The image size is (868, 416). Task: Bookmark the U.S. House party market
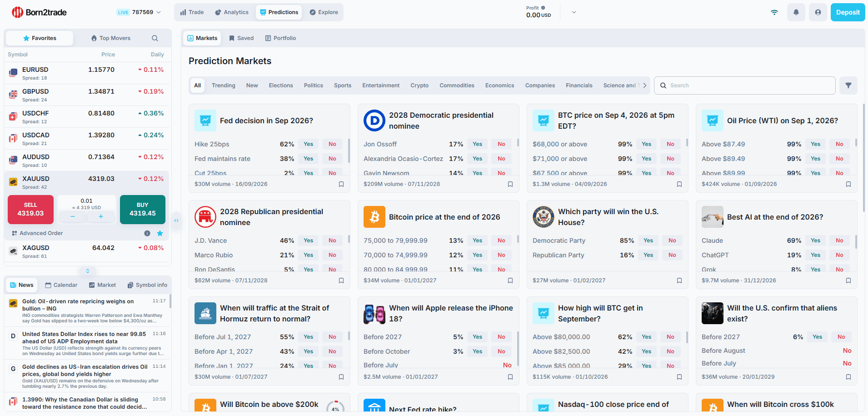click(679, 281)
